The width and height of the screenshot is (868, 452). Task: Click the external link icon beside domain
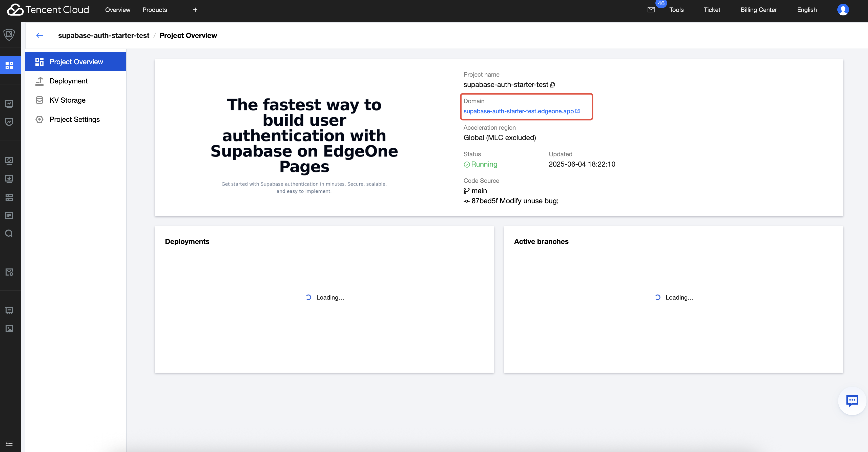pyautogui.click(x=577, y=111)
